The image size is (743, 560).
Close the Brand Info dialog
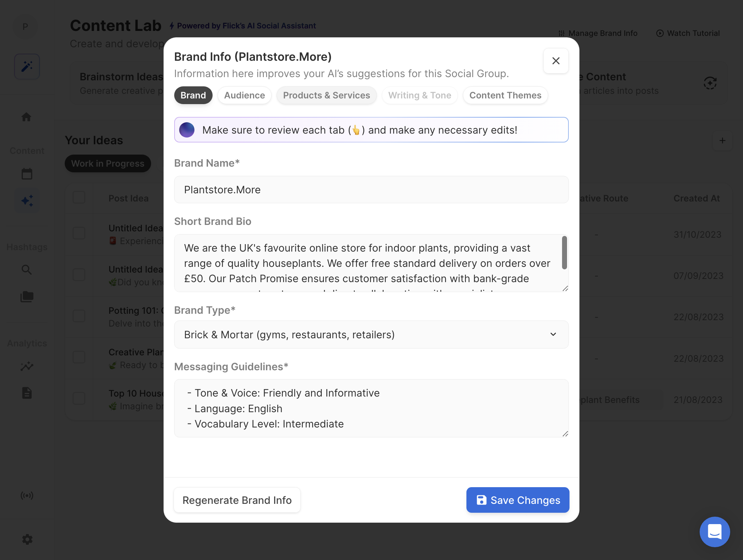click(x=556, y=61)
